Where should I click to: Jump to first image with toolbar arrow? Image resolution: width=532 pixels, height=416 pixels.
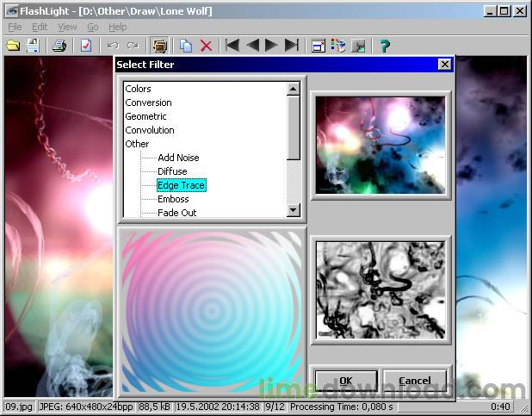tap(232, 46)
